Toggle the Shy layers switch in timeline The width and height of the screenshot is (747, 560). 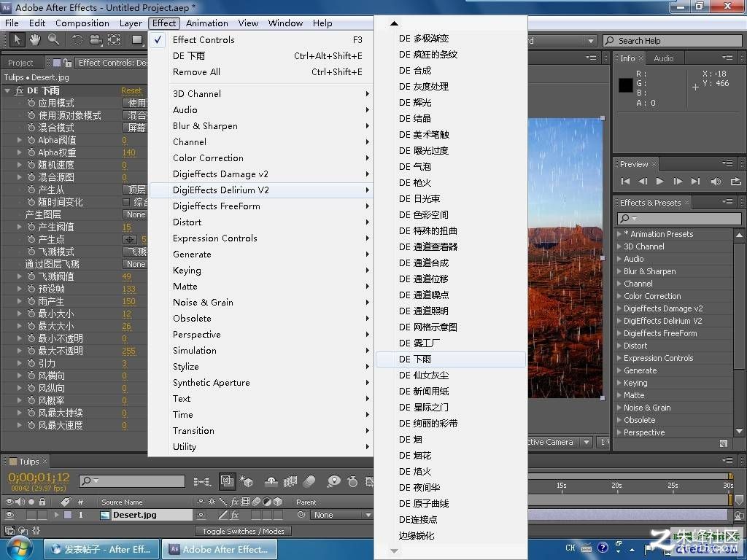click(x=271, y=482)
